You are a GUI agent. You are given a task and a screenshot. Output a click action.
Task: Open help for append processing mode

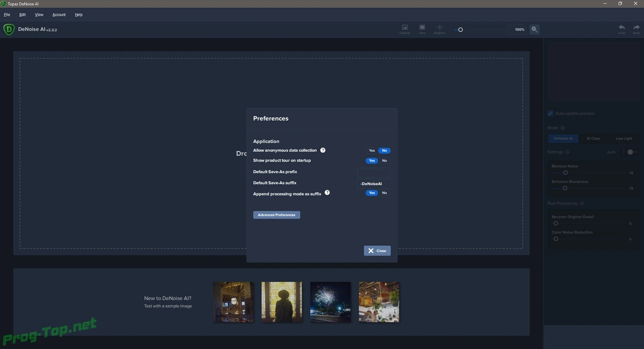point(327,193)
